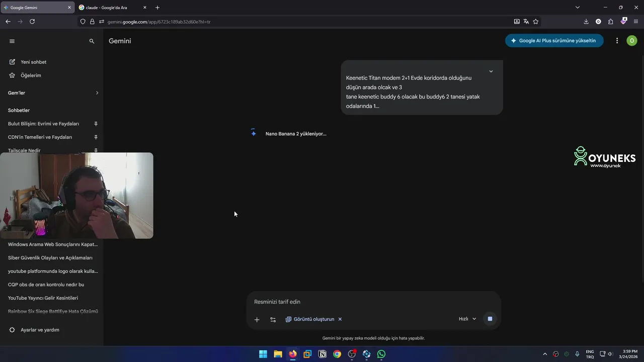Screen dimensions: 644x362
Task: List all tabs dropdown arrow
Action: tap(578, 8)
